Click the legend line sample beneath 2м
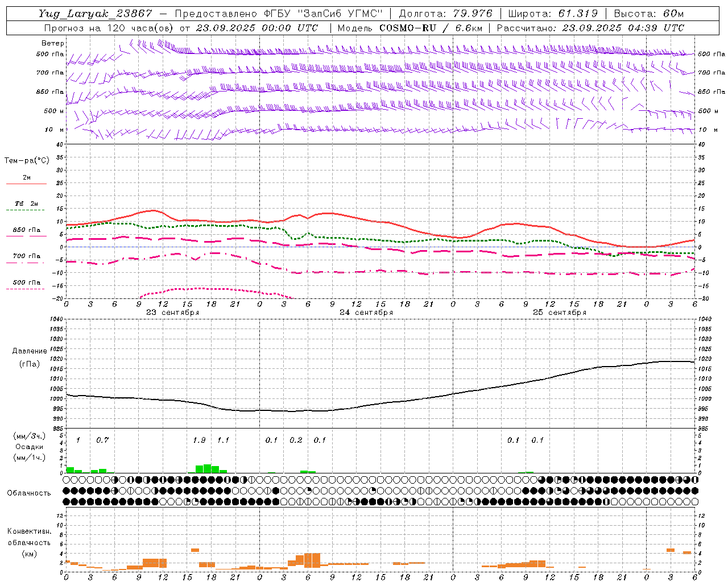The width and height of the screenshot is (728, 582). [26, 184]
